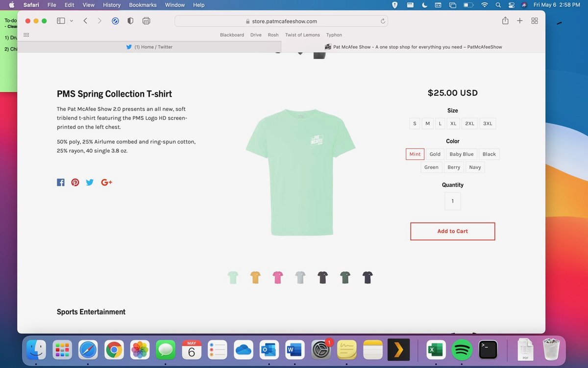The image size is (588, 368).
Task: Choose size XL
Action: point(453,123)
